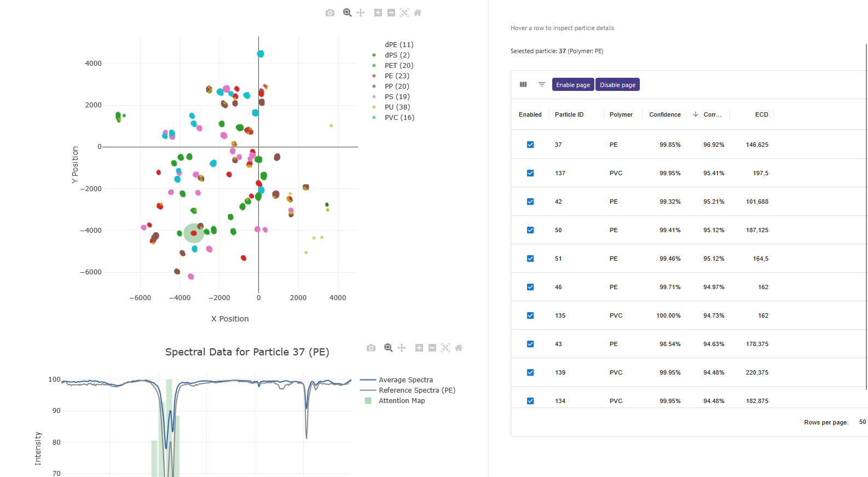Select the Zoom tool in scatter plot modebar

click(347, 13)
